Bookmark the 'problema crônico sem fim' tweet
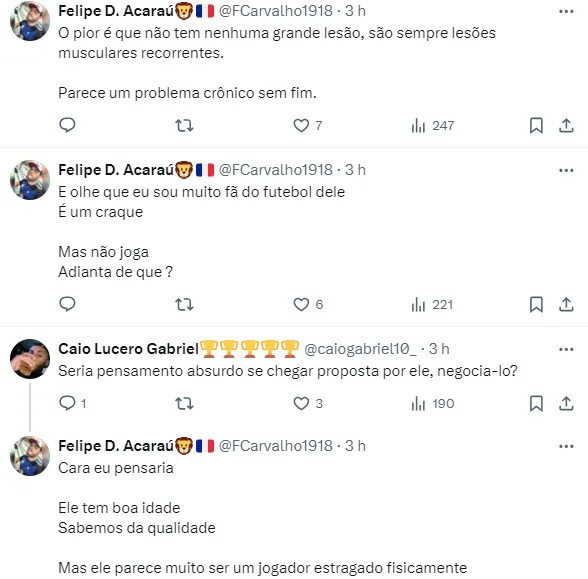 tap(536, 125)
